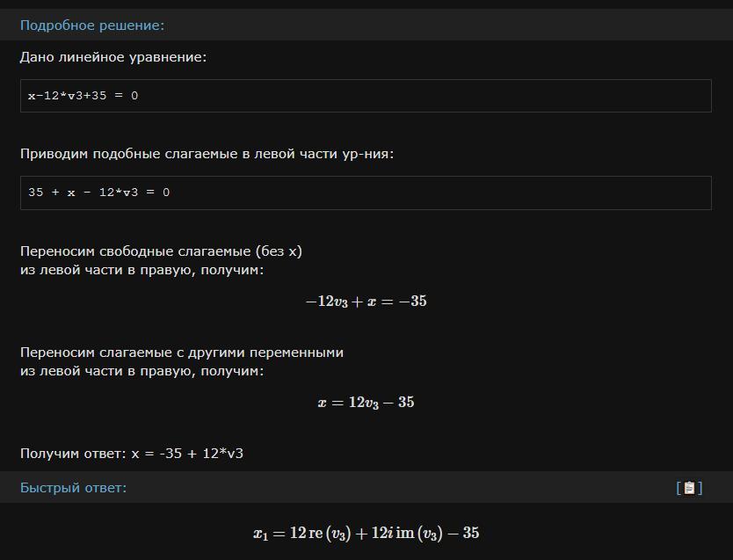Click the code box 35 + x - 12*v3 = 0
This screenshot has height=560, width=733.
366,193
